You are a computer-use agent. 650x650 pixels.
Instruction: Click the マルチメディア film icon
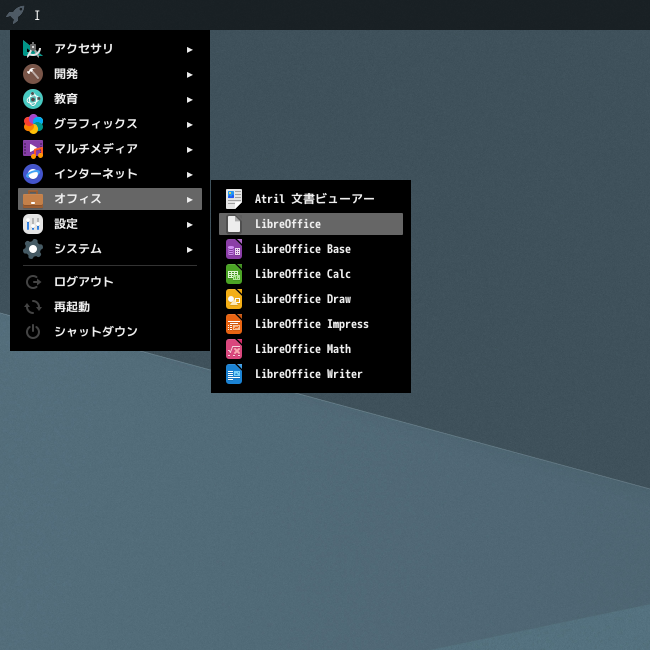[33, 149]
